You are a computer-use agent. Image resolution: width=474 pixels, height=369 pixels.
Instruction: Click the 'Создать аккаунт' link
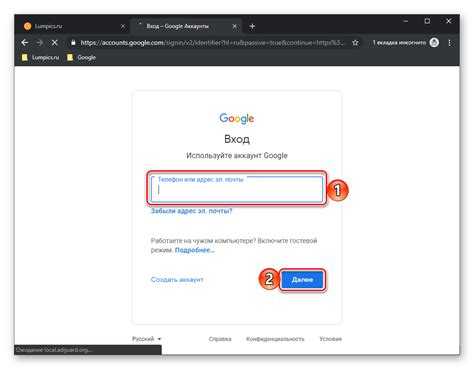(177, 280)
